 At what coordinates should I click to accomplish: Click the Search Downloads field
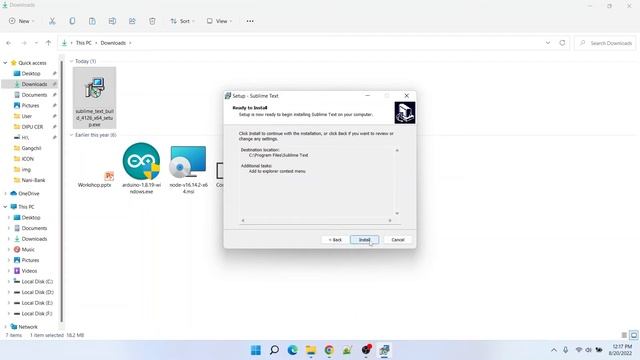tap(605, 43)
